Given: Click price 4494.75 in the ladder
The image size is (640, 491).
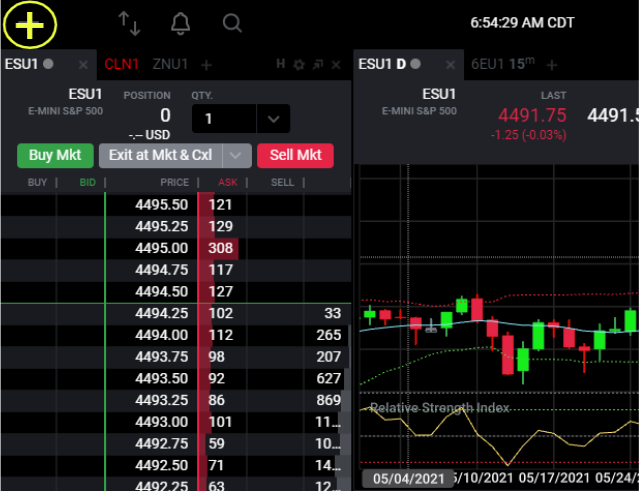Looking at the screenshot, I should point(162,270).
